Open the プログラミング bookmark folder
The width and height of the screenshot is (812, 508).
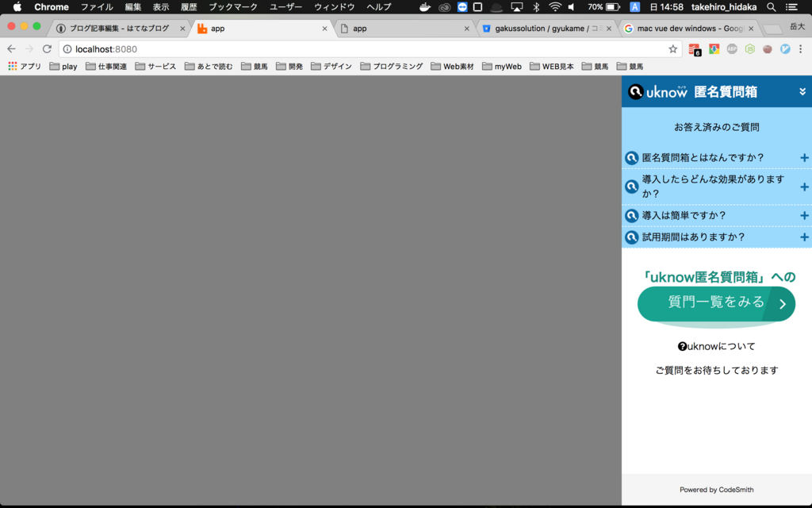(392, 67)
